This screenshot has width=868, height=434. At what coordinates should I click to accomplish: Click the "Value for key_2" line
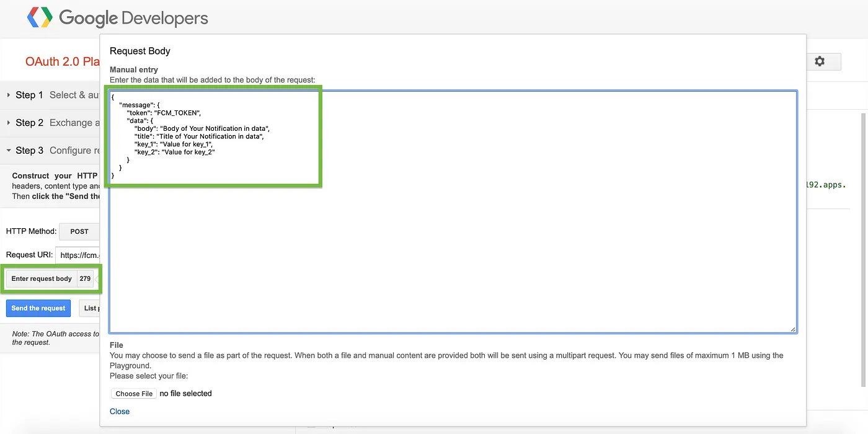174,152
